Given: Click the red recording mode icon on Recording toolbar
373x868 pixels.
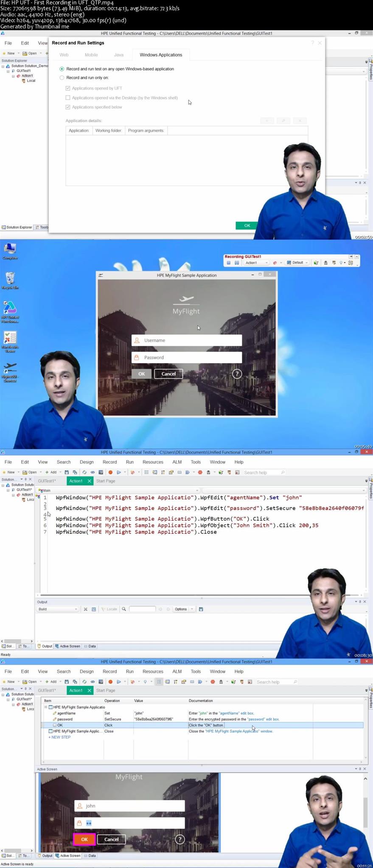Looking at the screenshot, I should pos(275,263).
